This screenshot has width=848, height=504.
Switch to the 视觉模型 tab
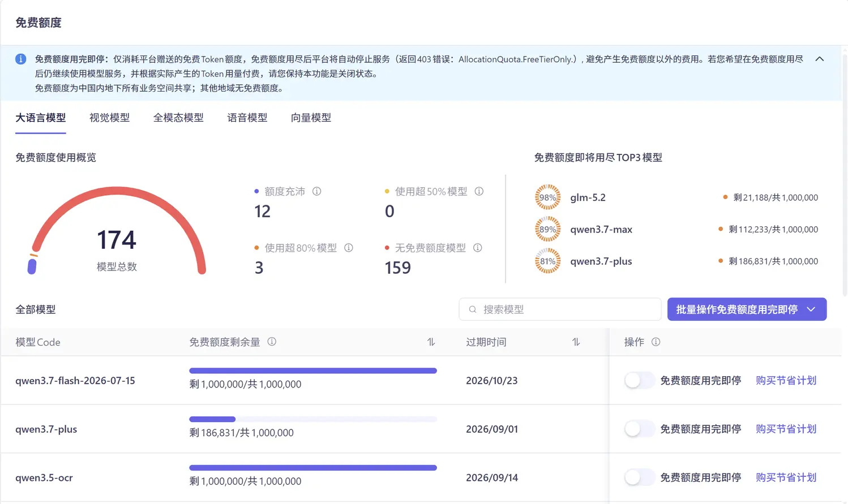(x=110, y=118)
